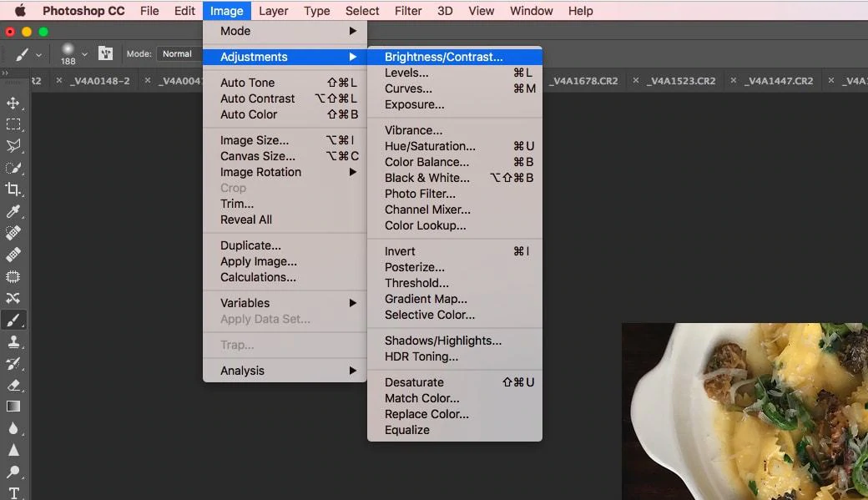Open the Mode Normal blend dropdown

[179, 53]
